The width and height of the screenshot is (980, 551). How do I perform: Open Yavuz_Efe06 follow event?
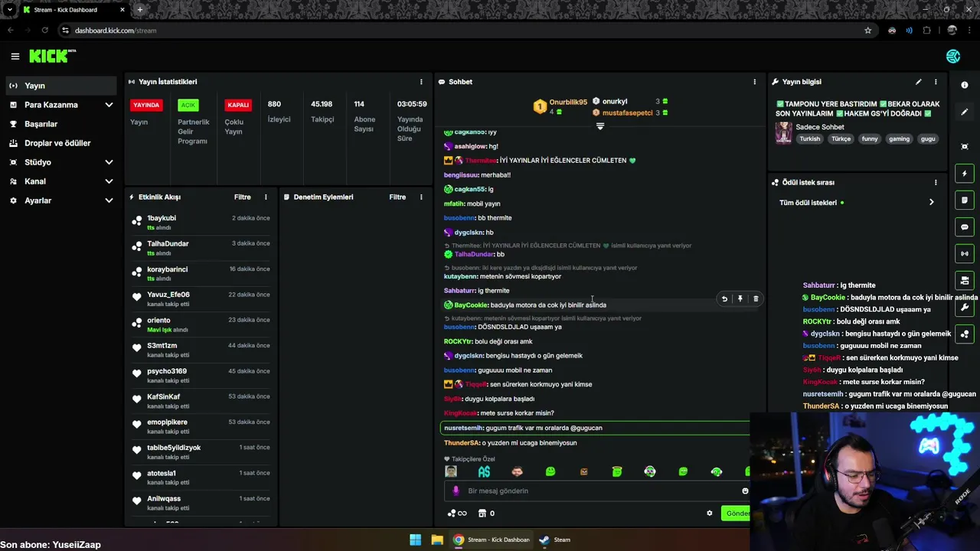click(201, 298)
